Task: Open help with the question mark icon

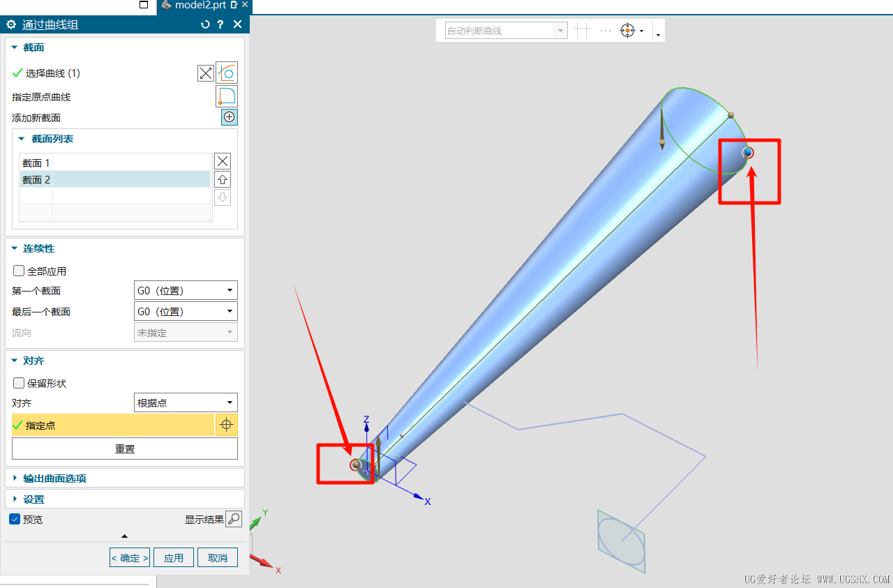Action: pos(220,24)
